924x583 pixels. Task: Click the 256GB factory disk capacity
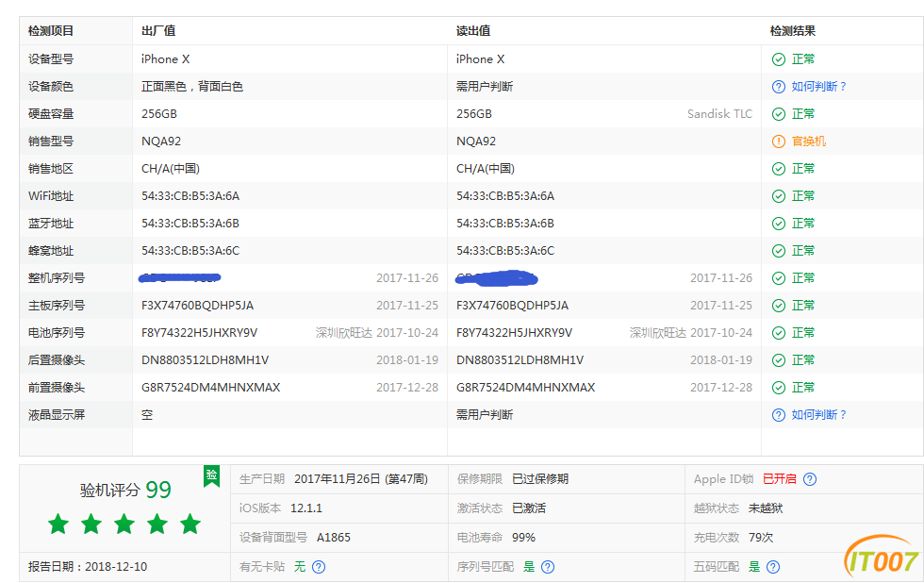tap(159, 114)
